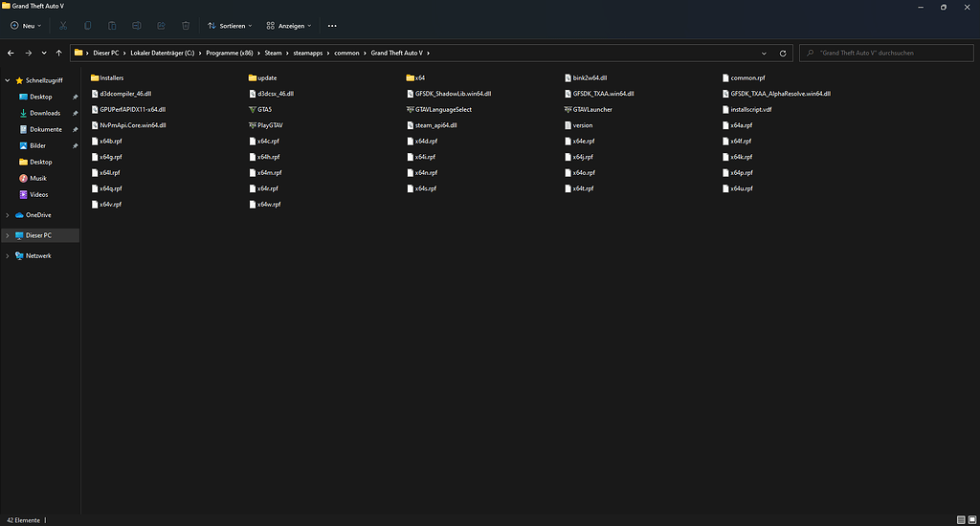Image resolution: width=980 pixels, height=526 pixels.
Task: Refresh the folder view
Action: coord(783,54)
